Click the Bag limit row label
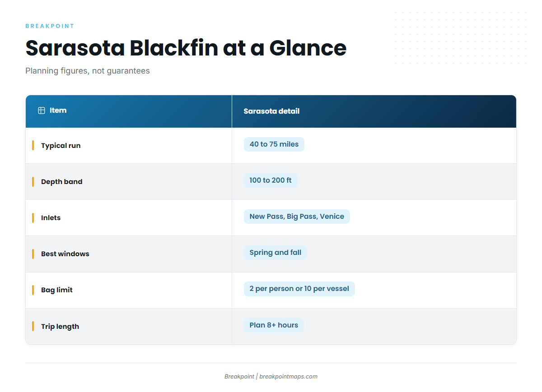This screenshot has height=392, width=542. (x=57, y=290)
